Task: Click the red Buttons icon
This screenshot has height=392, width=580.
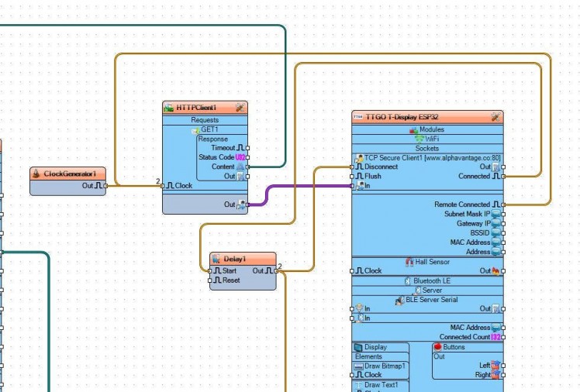Action: [x=437, y=347]
